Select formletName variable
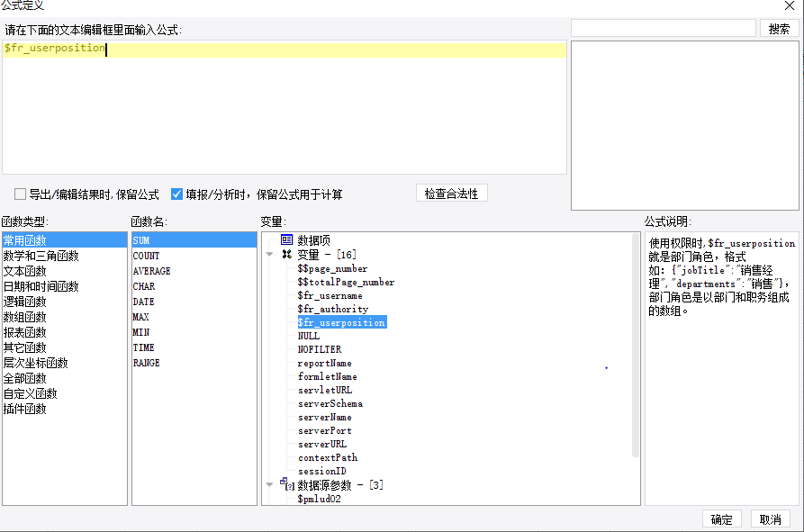Screen dimensions: 804x532 [327, 376]
